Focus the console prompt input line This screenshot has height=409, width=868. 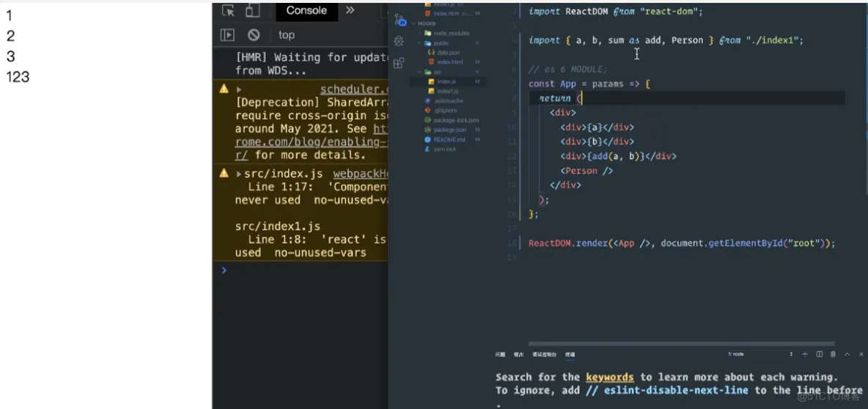pos(304,270)
